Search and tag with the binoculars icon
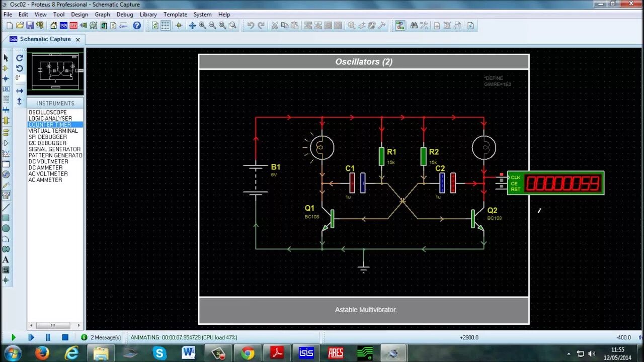Image resolution: width=644 pixels, height=362 pixels. pos(414,25)
